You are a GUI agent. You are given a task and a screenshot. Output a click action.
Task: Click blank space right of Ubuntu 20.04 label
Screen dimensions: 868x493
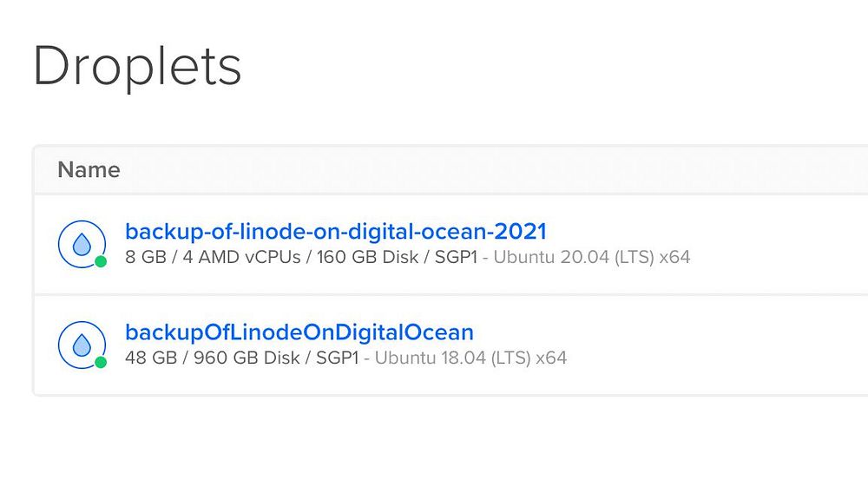click(781, 257)
